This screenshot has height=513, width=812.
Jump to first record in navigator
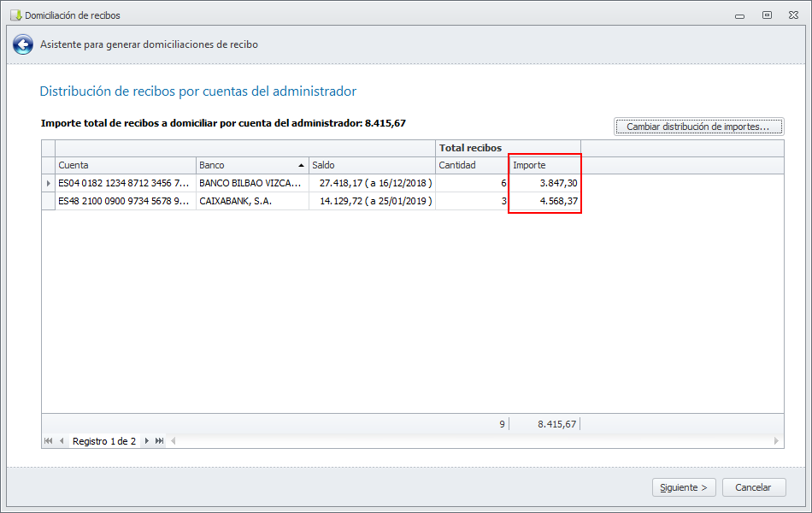(x=48, y=441)
